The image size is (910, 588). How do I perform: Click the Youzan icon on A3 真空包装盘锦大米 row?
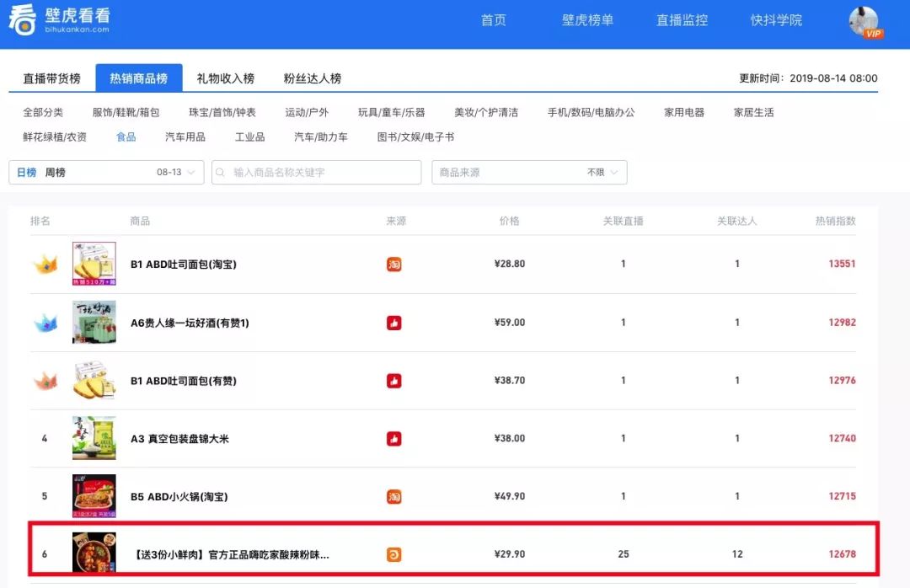(393, 438)
